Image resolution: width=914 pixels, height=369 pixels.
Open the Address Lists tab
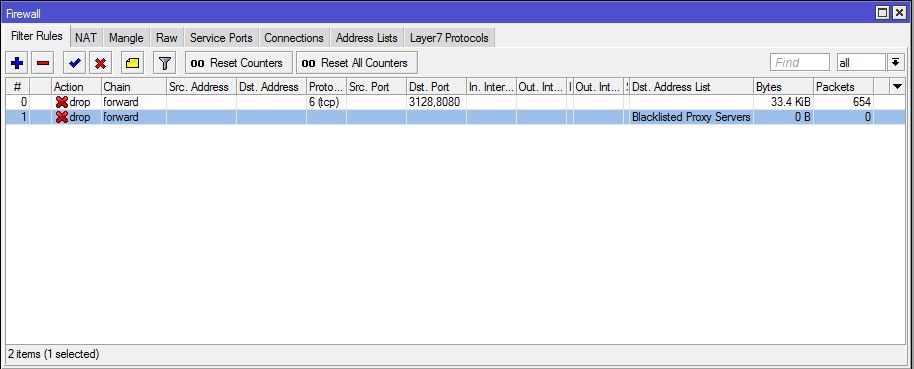point(367,38)
